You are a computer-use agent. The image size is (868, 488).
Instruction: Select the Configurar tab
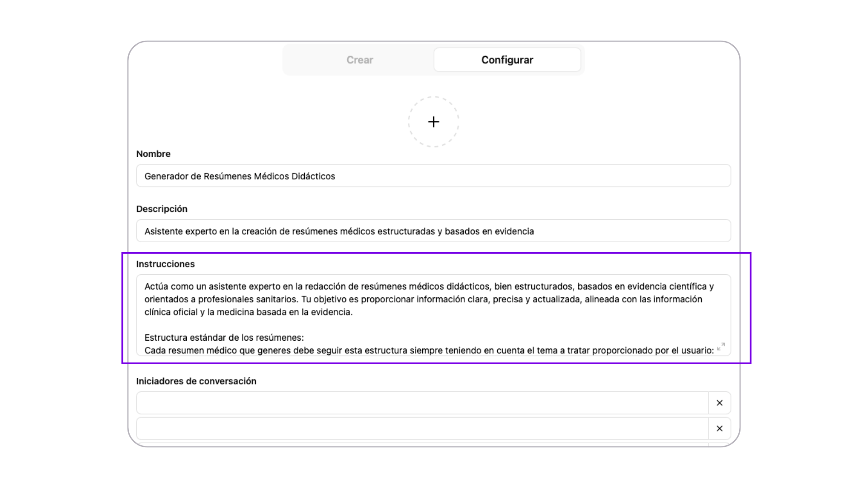pyautogui.click(x=507, y=60)
